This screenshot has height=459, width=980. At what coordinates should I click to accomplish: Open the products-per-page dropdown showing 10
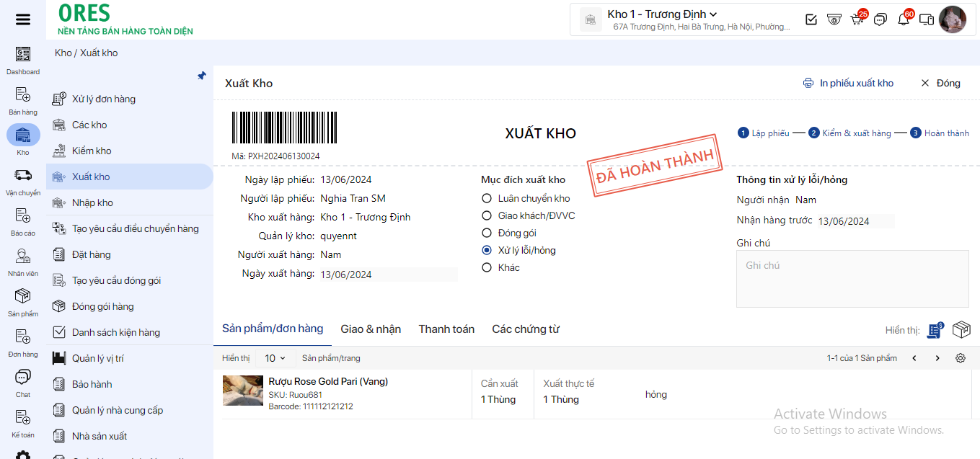coord(275,358)
